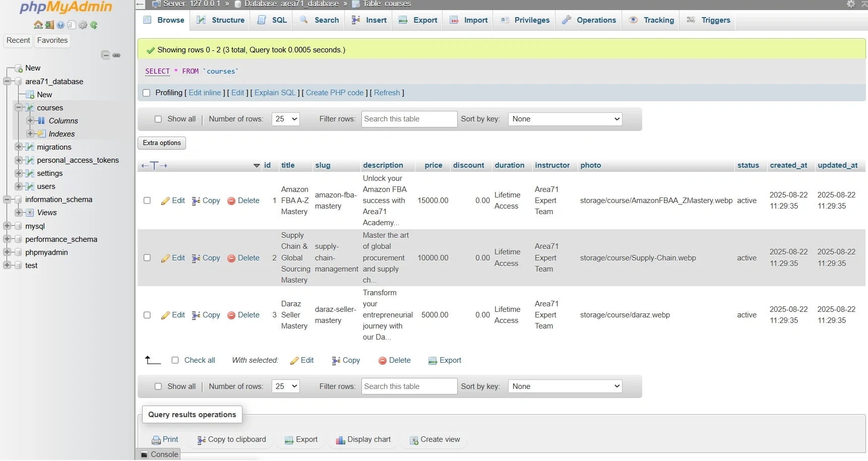The width and height of the screenshot is (868, 461).
Task: Open navigation panel settings gear icon
Action: click(83, 25)
